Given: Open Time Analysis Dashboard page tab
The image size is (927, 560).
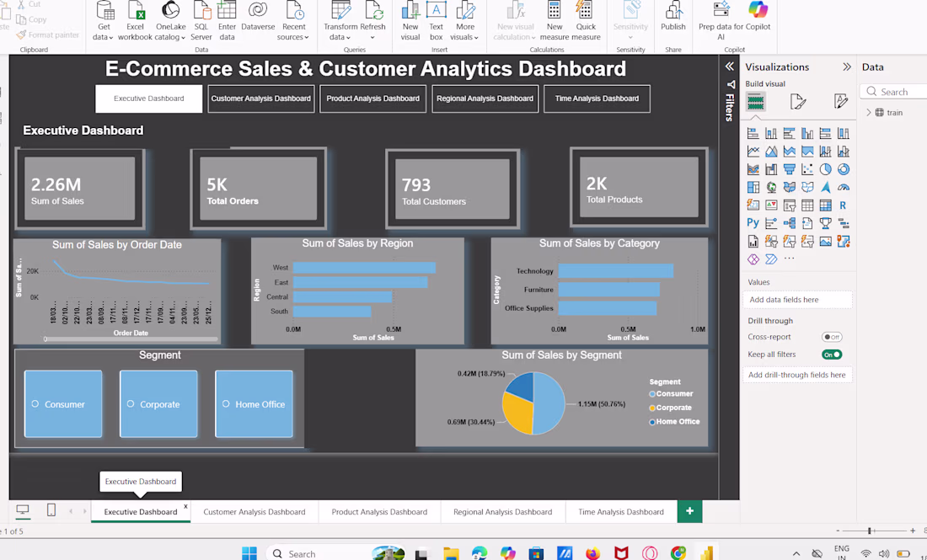Looking at the screenshot, I should pos(621,511).
